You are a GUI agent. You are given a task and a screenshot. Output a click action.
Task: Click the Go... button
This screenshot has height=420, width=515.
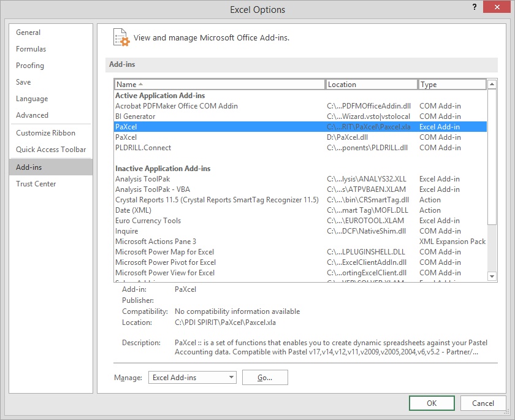click(x=265, y=377)
